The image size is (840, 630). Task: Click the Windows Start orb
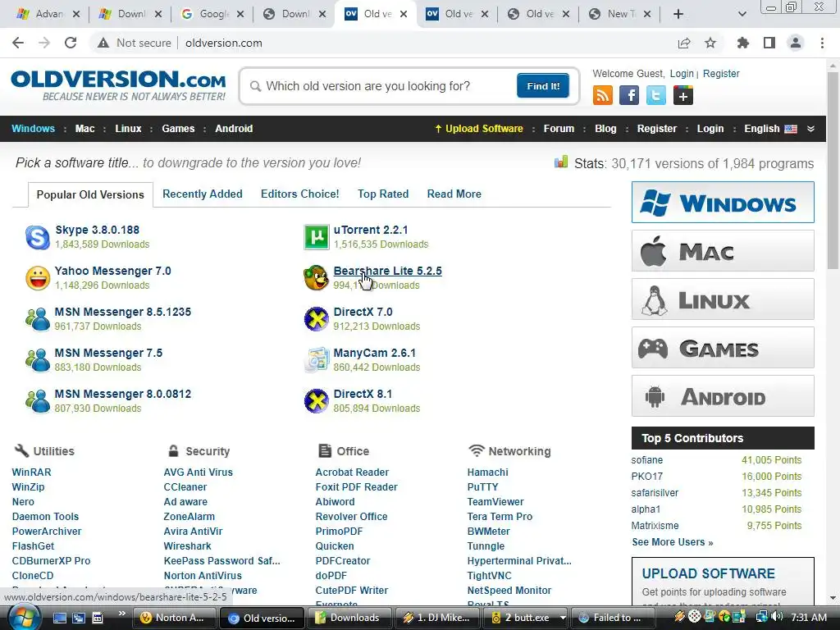(24, 618)
